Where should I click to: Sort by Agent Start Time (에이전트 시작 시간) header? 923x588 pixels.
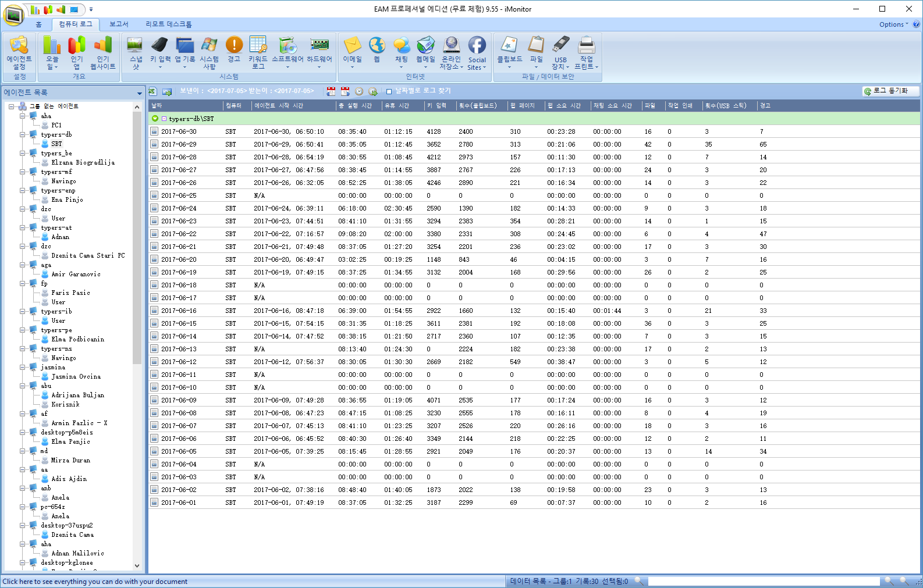click(294, 106)
